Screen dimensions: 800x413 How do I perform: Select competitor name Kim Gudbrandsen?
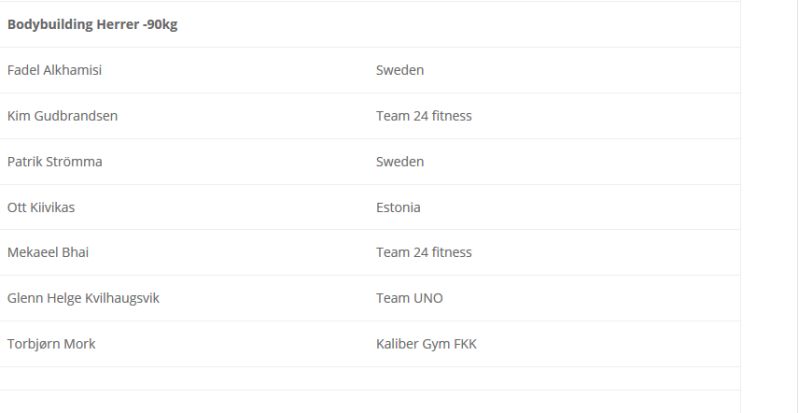[62, 116]
